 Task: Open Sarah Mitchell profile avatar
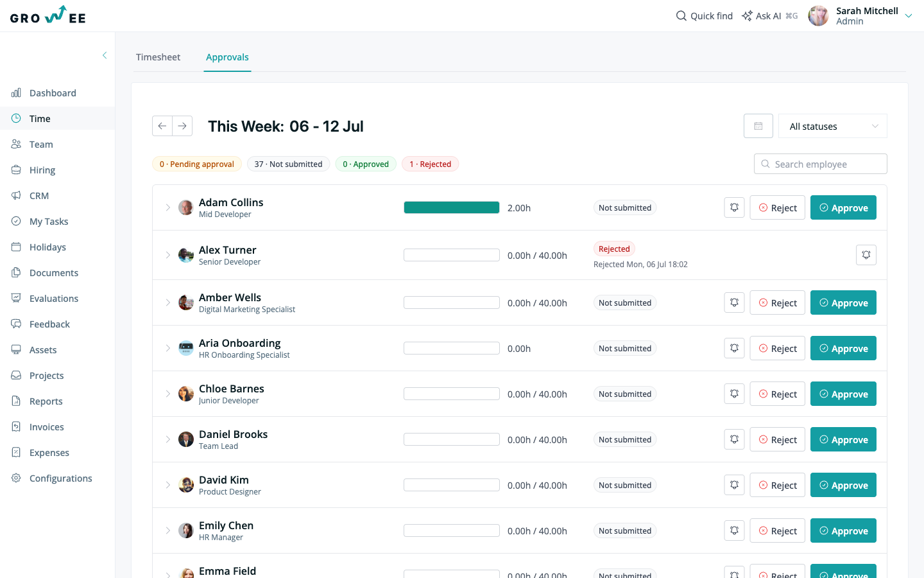818,15
